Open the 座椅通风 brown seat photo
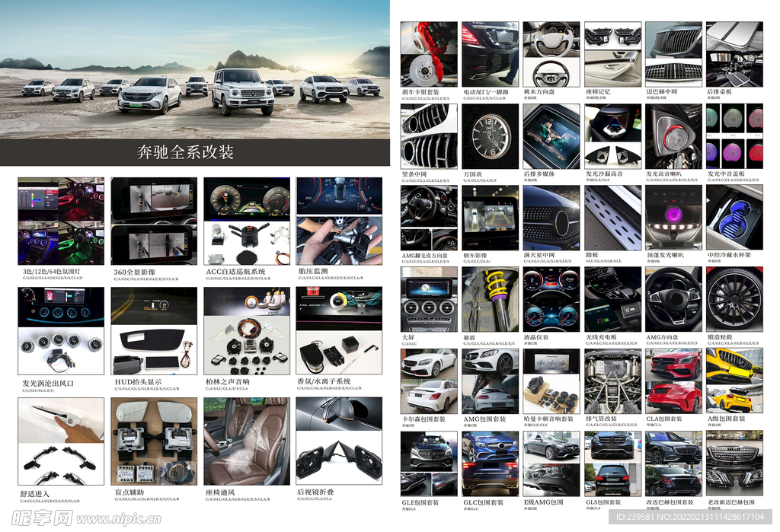This screenshot has height=532, width=780. coord(247,441)
